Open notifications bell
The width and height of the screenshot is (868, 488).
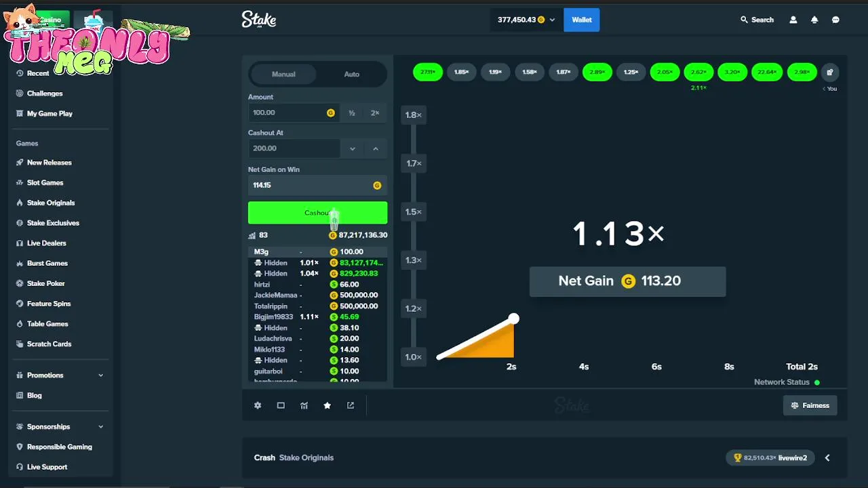[814, 20]
